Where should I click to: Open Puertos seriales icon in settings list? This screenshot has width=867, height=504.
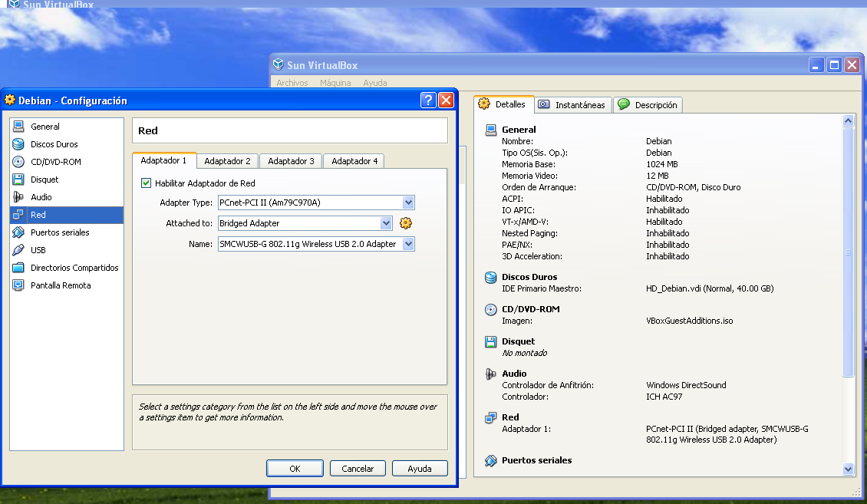click(18, 232)
